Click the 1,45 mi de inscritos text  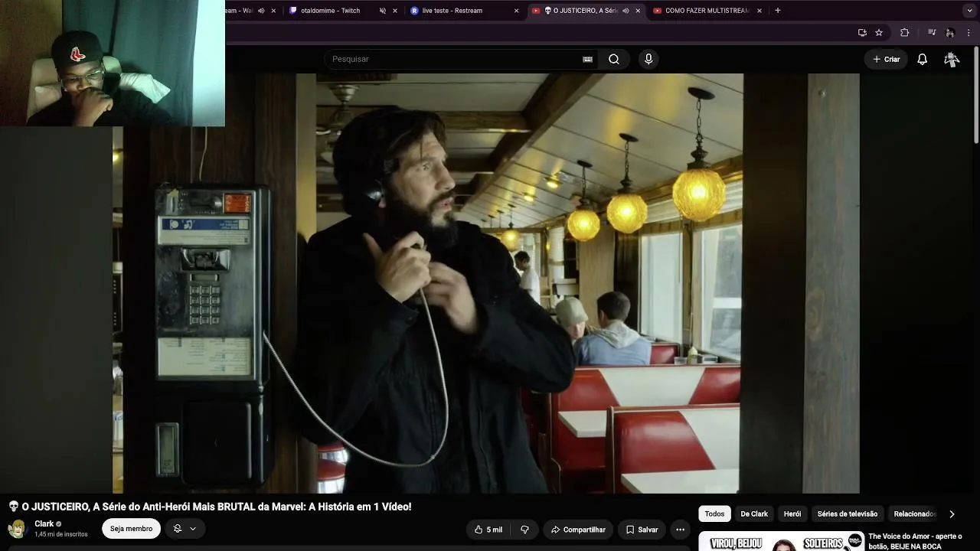coord(61,534)
